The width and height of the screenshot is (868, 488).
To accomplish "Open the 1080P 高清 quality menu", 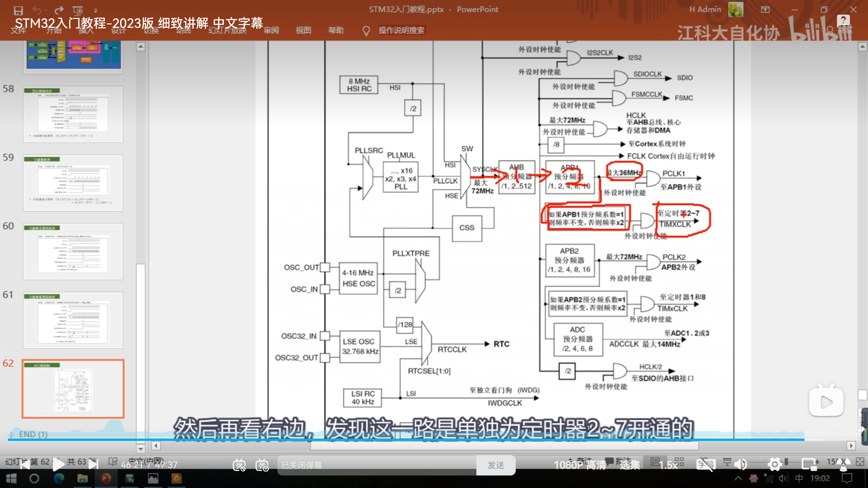I will tap(580, 465).
